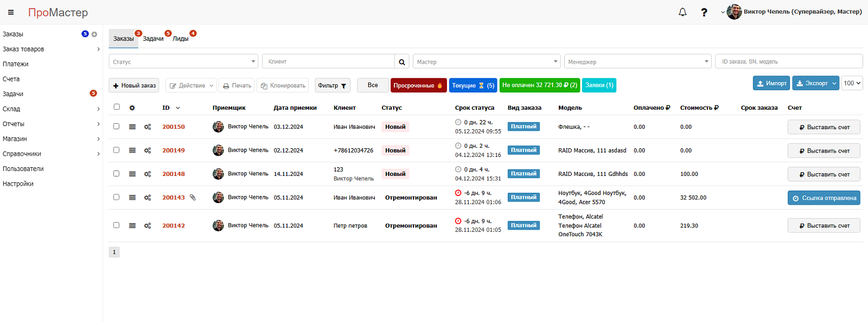The height and width of the screenshot is (322, 868).
Task: Switch to the Задачи tab
Action: click(x=153, y=39)
